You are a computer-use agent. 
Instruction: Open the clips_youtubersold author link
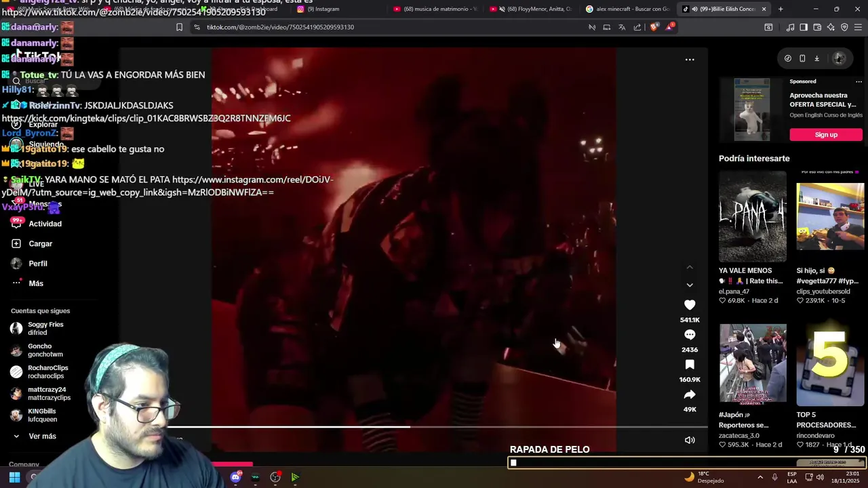[823, 292]
